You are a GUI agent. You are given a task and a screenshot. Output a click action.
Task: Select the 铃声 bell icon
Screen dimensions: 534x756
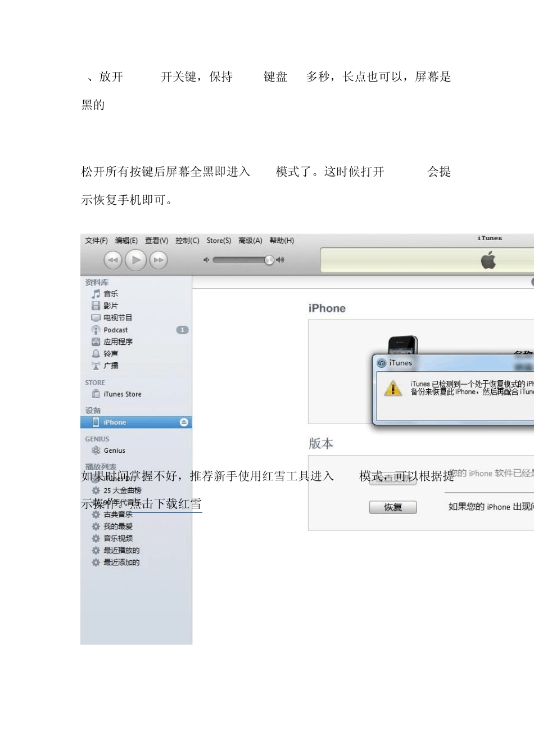tap(96, 354)
